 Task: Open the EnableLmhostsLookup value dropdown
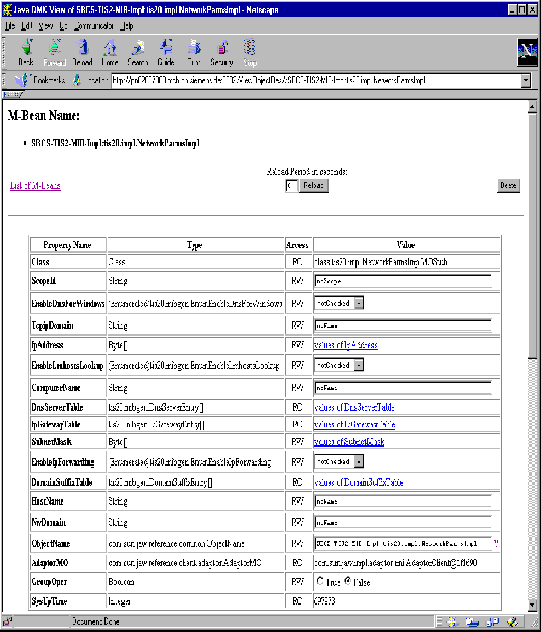click(359, 365)
